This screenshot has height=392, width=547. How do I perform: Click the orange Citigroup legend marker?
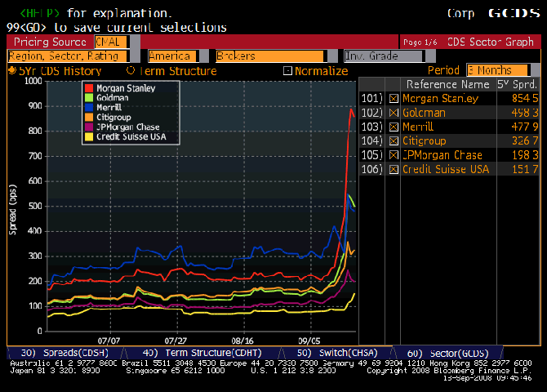point(91,118)
